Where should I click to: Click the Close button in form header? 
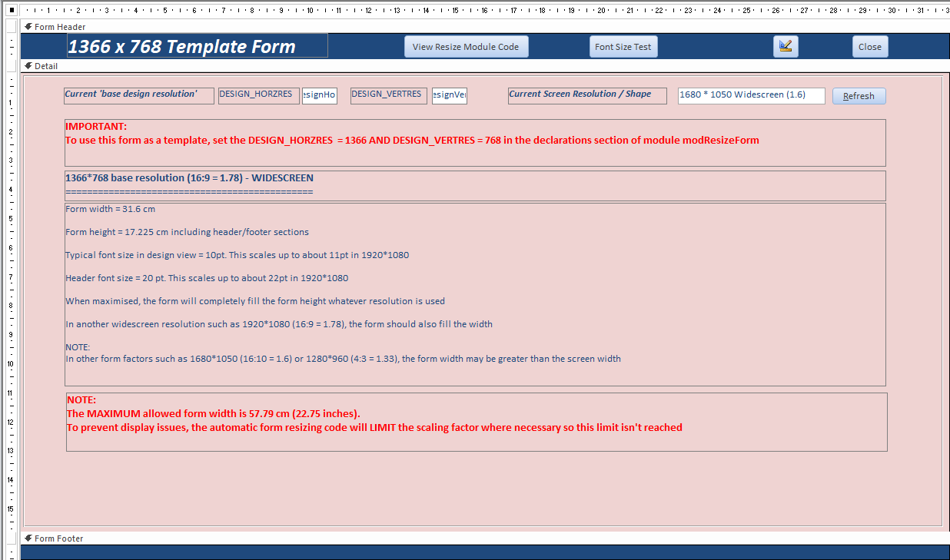click(x=870, y=46)
